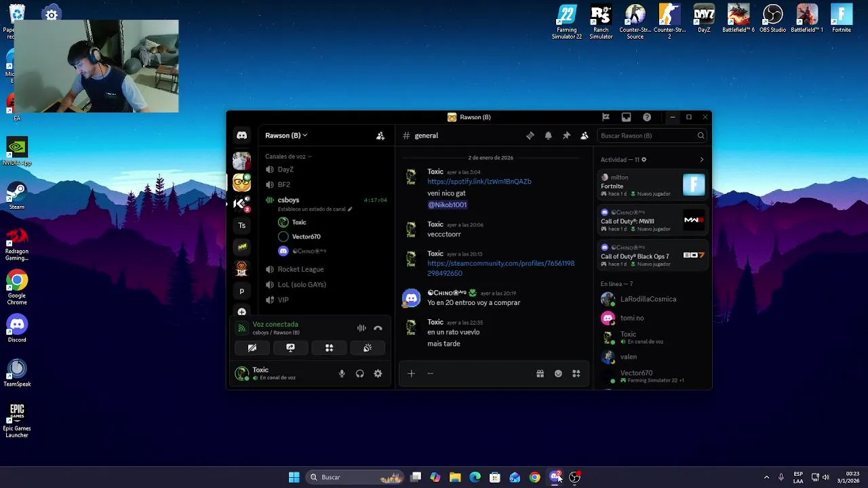Screen dimensions: 868x488
Task: Open Discord direct messages home icon
Action: pyautogui.click(x=241, y=136)
